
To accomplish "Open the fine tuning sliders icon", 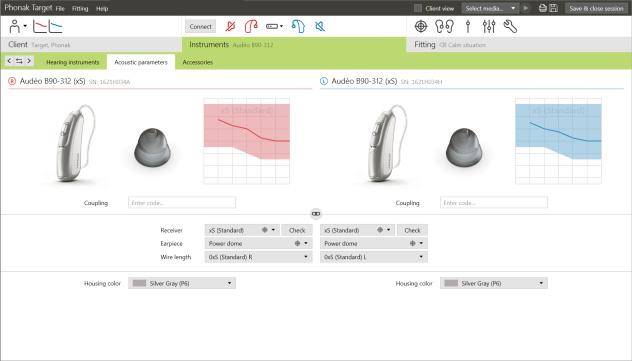I will click(x=489, y=27).
